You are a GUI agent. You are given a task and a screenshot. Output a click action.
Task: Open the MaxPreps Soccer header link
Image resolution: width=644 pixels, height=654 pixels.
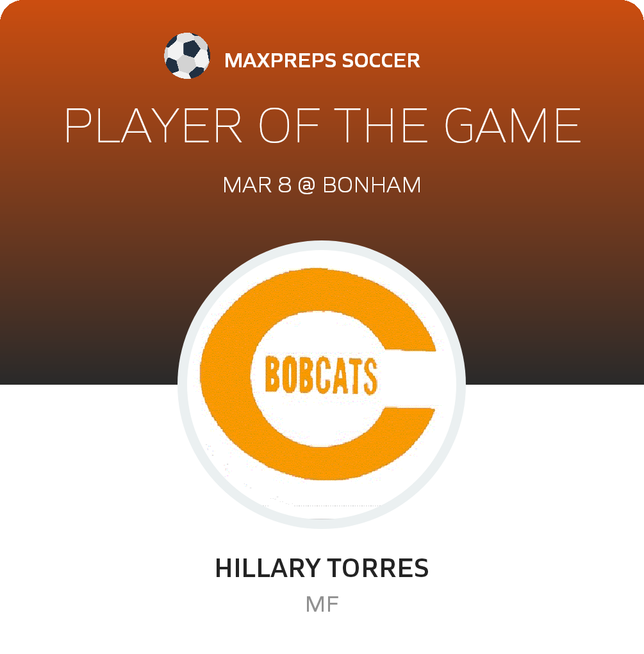click(322, 61)
